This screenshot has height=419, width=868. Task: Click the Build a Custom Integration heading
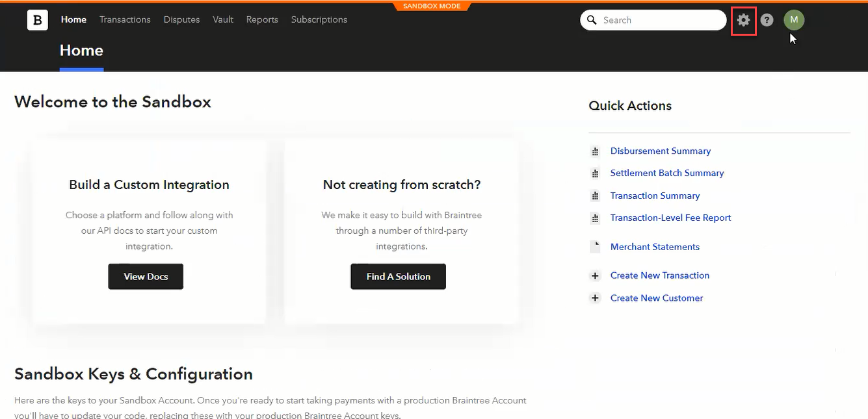[149, 184]
